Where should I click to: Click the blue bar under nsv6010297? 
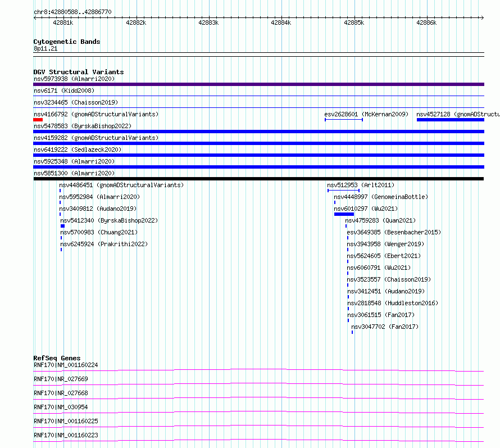click(x=344, y=214)
